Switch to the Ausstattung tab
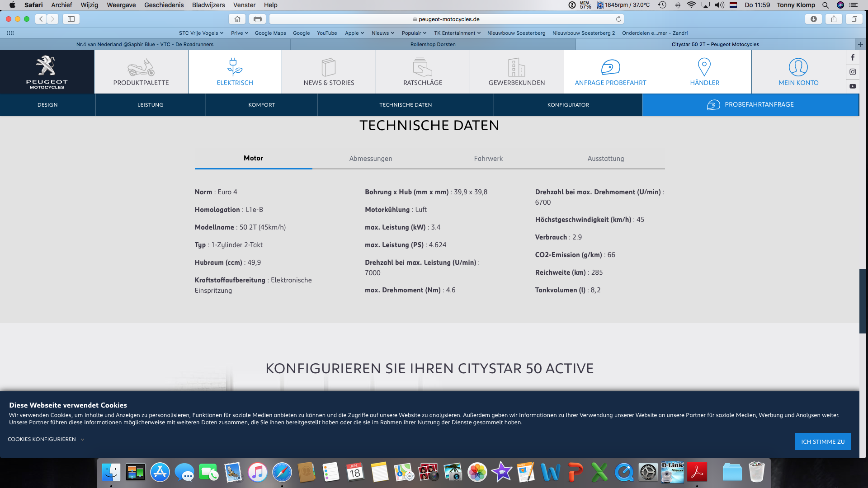Image resolution: width=868 pixels, height=488 pixels. tap(606, 159)
